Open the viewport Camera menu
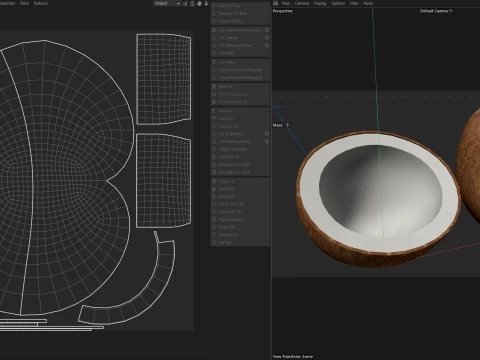The height and width of the screenshot is (360, 480). pyautogui.click(x=302, y=3)
